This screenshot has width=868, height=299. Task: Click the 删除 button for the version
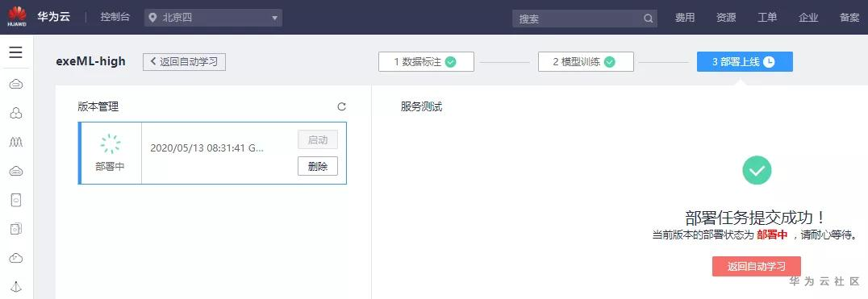[318, 166]
